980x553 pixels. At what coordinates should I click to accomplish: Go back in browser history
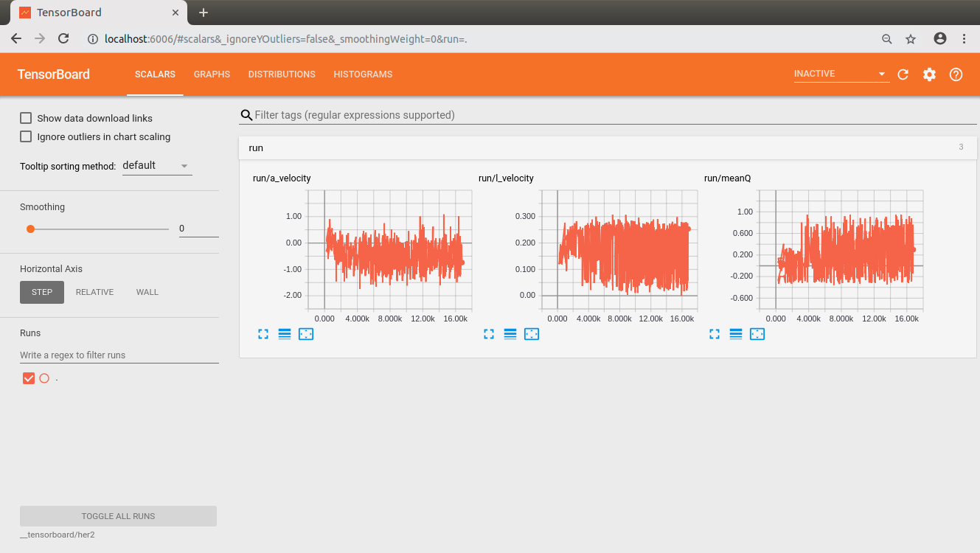[x=16, y=38]
